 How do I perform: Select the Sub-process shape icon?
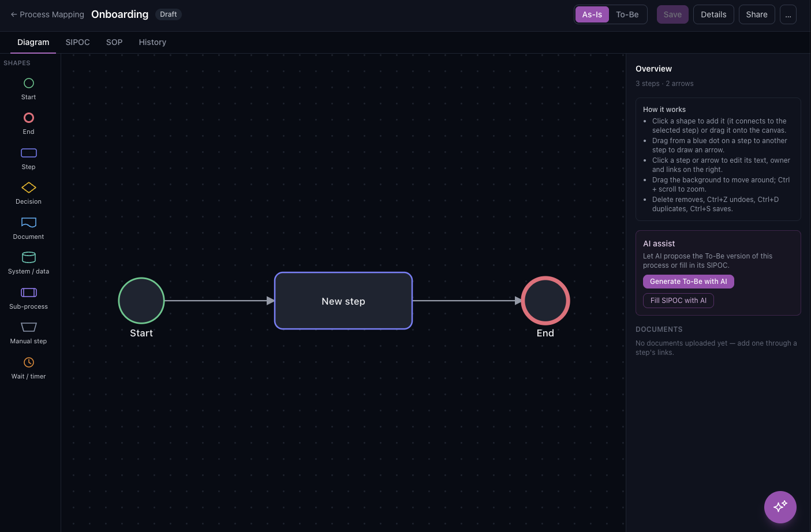tap(29, 293)
